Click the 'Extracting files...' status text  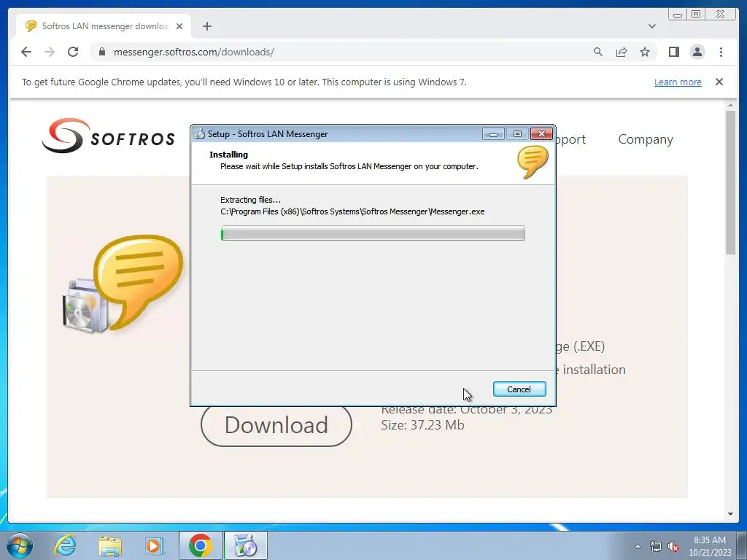coord(251,200)
